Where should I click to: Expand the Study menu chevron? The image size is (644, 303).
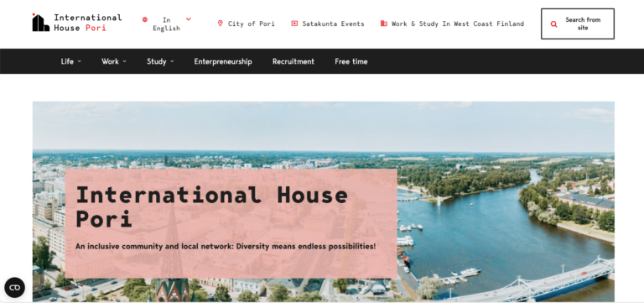click(172, 61)
